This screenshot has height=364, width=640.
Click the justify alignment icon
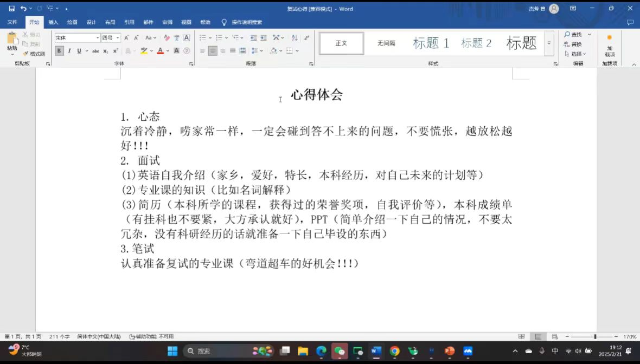coord(233,51)
